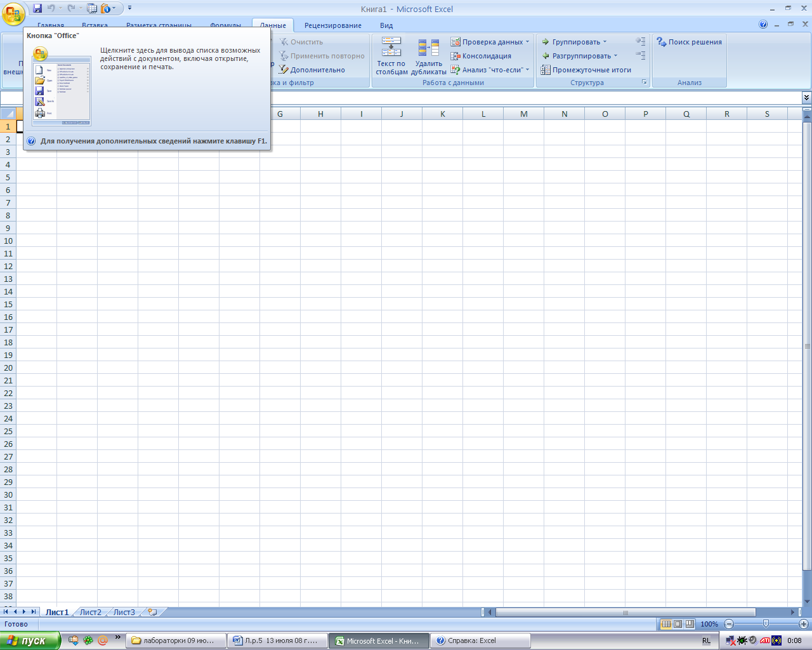Click the Show Detail outline icon
The image size is (812, 650).
(x=641, y=41)
